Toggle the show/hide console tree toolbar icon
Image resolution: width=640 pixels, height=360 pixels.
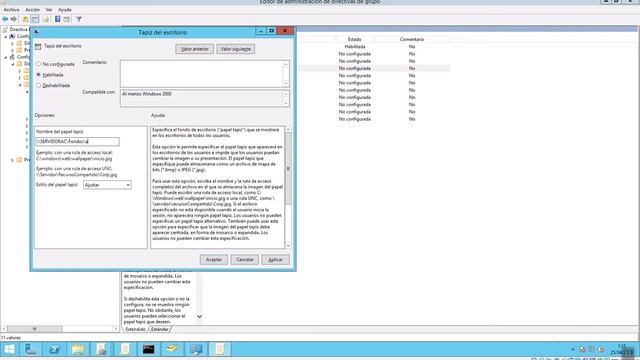coord(35,19)
